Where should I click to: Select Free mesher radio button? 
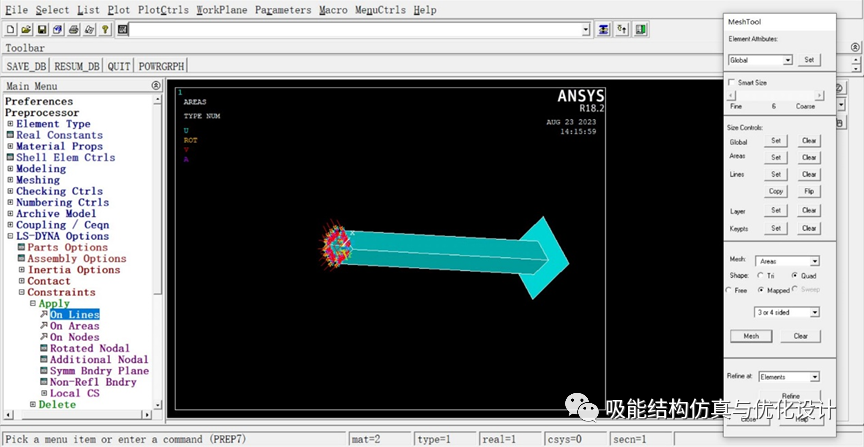coord(729,290)
